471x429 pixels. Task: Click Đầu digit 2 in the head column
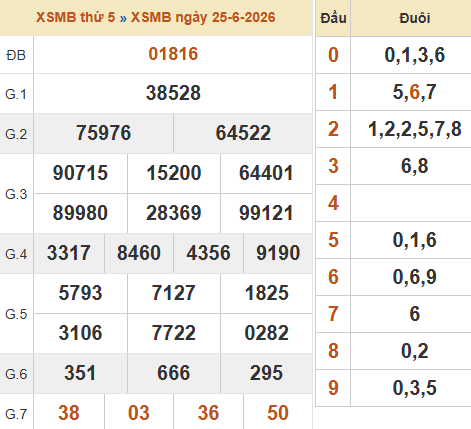[x=333, y=129]
